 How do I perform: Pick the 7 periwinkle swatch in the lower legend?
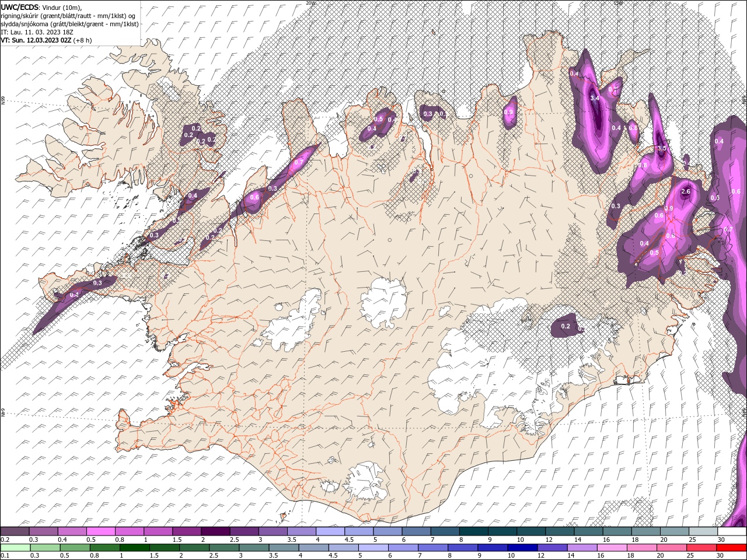[433, 547]
